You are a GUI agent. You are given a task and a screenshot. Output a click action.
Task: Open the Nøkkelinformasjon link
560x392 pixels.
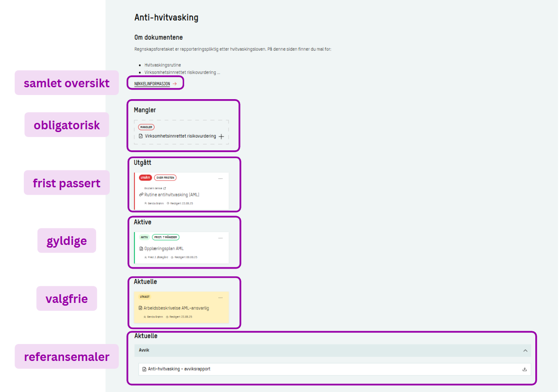(x=152, y=84)
